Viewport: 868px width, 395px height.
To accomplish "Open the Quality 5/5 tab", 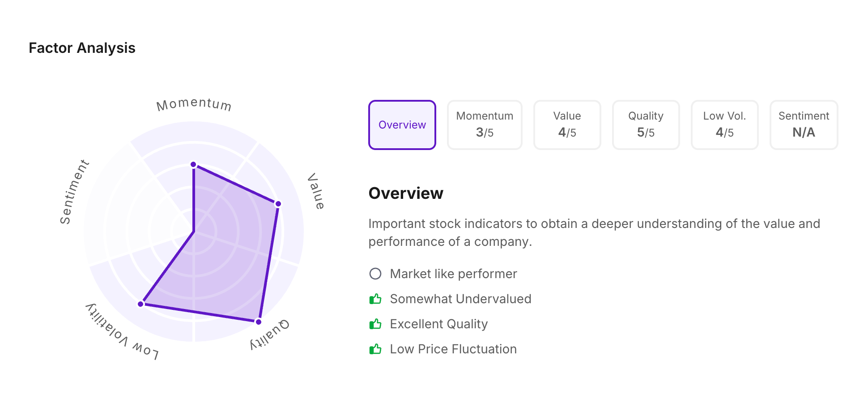I will coord(646,125).
